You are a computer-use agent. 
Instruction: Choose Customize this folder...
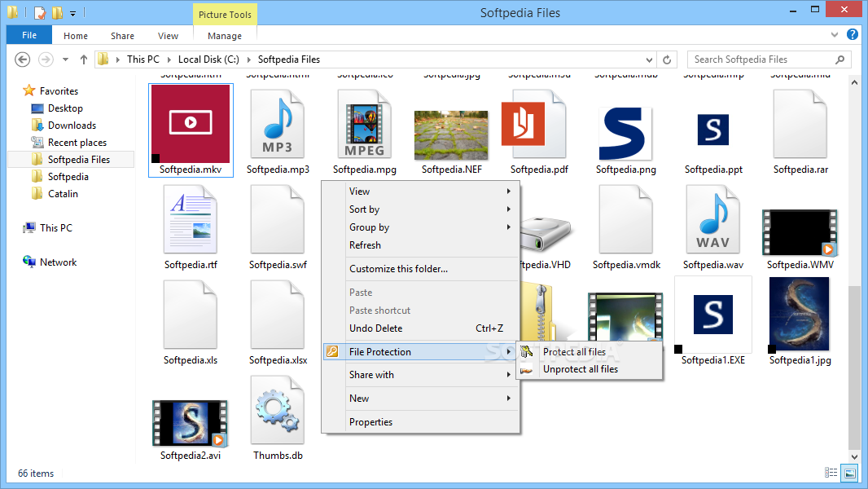421,269
